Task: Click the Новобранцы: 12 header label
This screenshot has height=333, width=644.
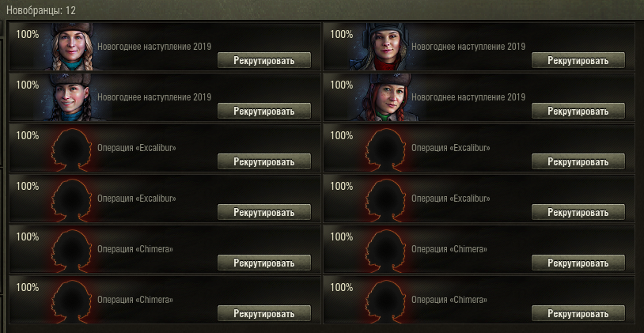Action: click(x=41, y=10)
